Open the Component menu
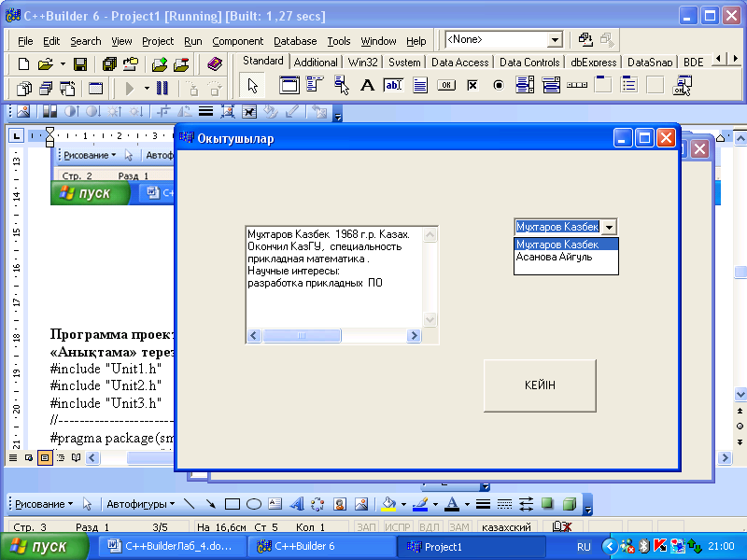The width and height of the screenshot is (747, 560). pyautogui.click(x=238, y=41)
